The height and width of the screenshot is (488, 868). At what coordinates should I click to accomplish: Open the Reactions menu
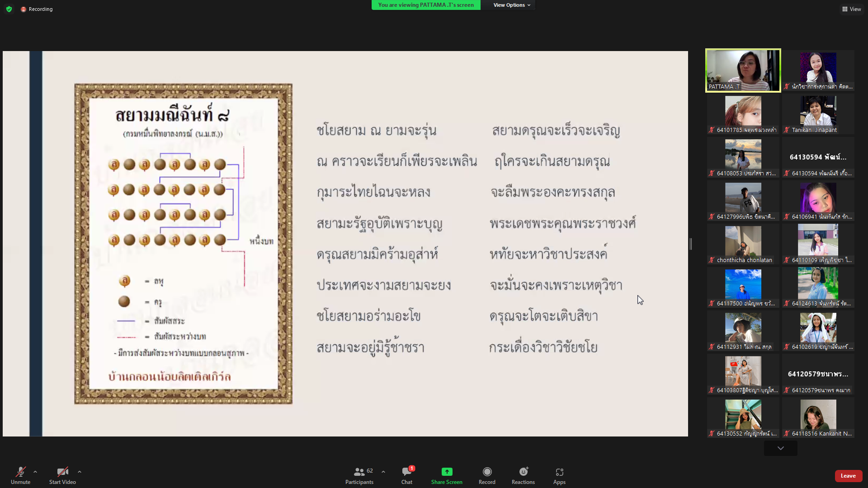pyautogui.click(x=523, y=472)
